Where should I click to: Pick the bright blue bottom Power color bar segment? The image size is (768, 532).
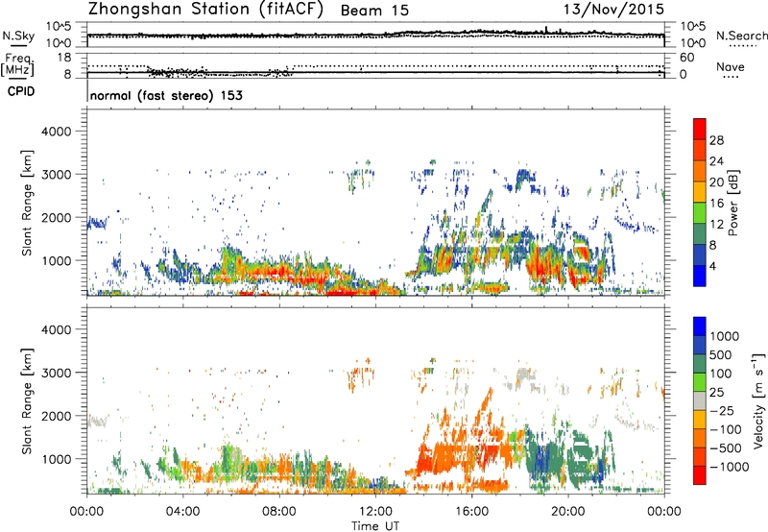click(700, 276)
